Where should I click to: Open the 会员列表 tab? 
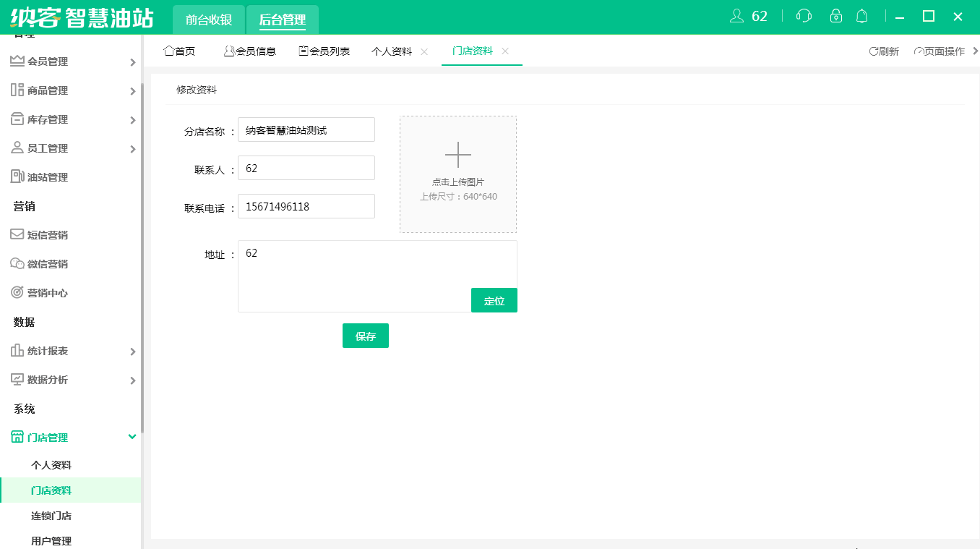pos(323,51)
